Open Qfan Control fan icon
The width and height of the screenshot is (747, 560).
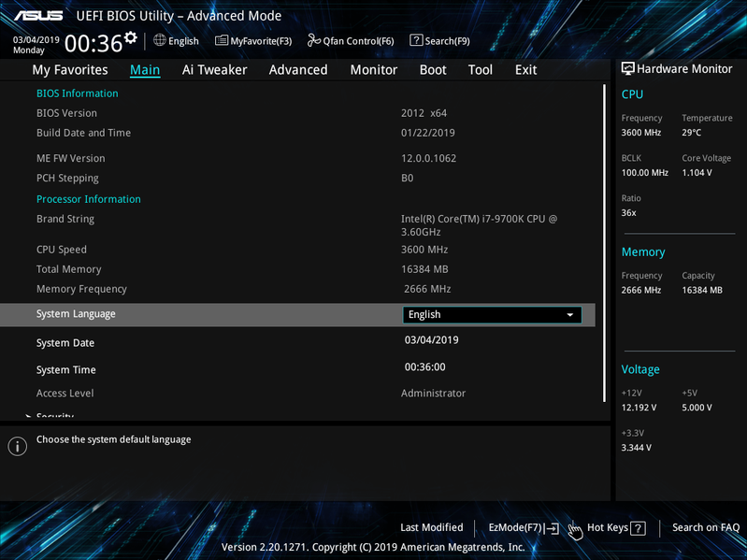314,40
